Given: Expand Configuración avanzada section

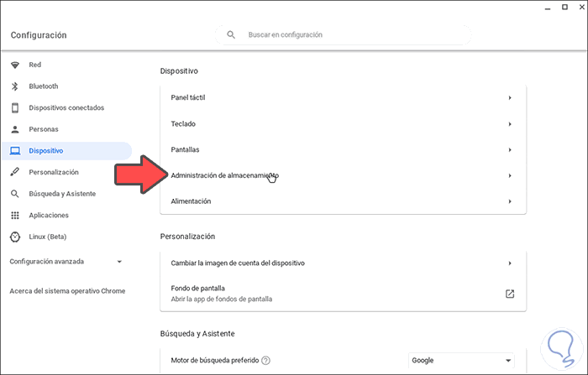Looking at the screenshot, I should 119,262.
